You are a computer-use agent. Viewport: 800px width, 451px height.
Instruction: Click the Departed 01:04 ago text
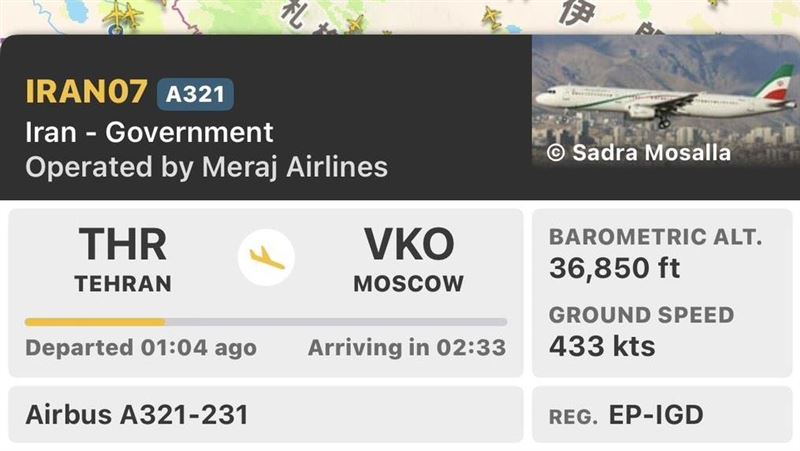(141, 349)
